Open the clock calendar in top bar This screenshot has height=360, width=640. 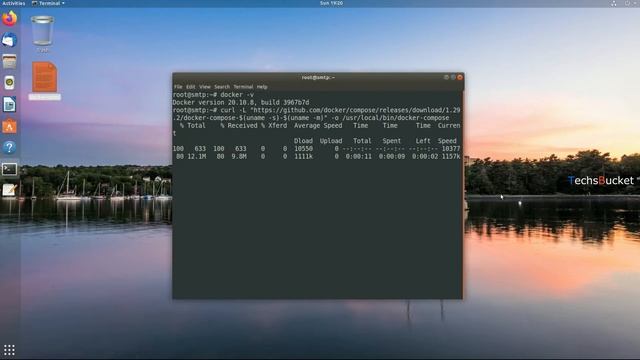(x=331, y=3)
